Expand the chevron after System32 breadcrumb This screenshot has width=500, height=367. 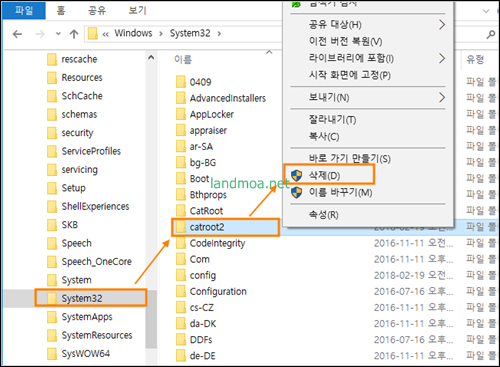pos(219,34)
